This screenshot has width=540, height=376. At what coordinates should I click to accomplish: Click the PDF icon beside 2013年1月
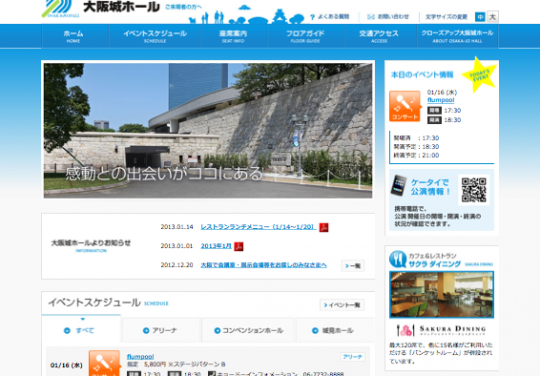click(x=239, y=246)
